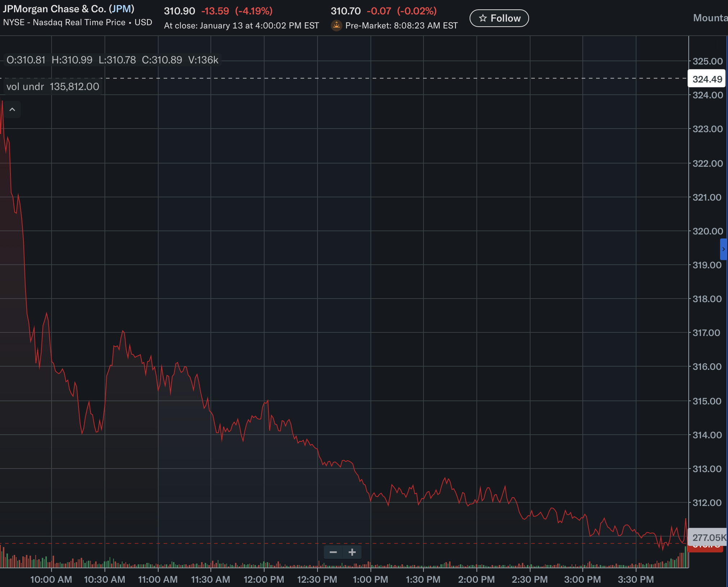Click the OHLC values legend row
The image size is (728, 587).
pos(112,60)
